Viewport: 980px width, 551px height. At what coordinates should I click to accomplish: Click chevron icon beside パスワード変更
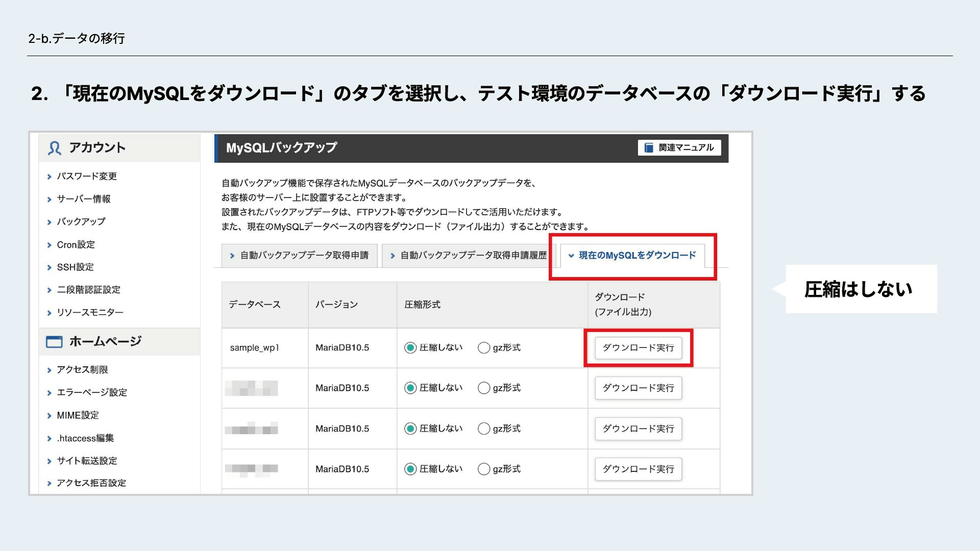point(50,177)
